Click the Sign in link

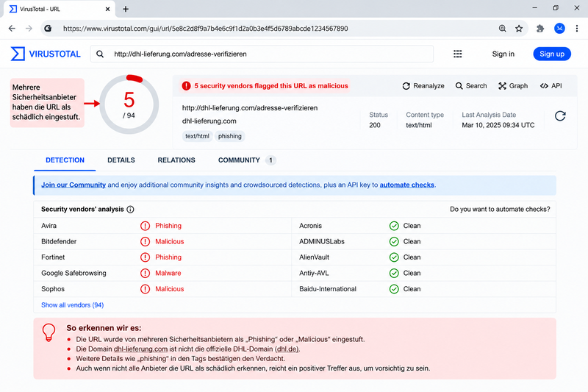503,54
